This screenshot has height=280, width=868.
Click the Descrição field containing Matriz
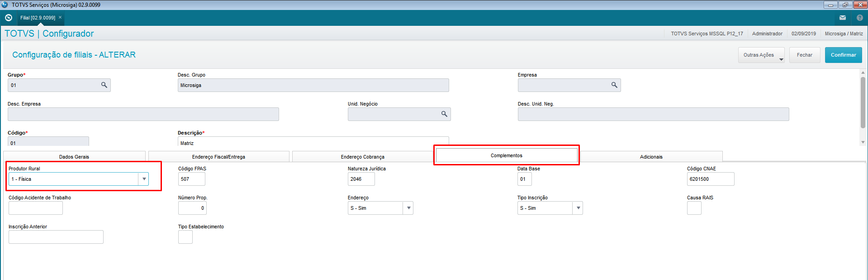pos(313,142)
